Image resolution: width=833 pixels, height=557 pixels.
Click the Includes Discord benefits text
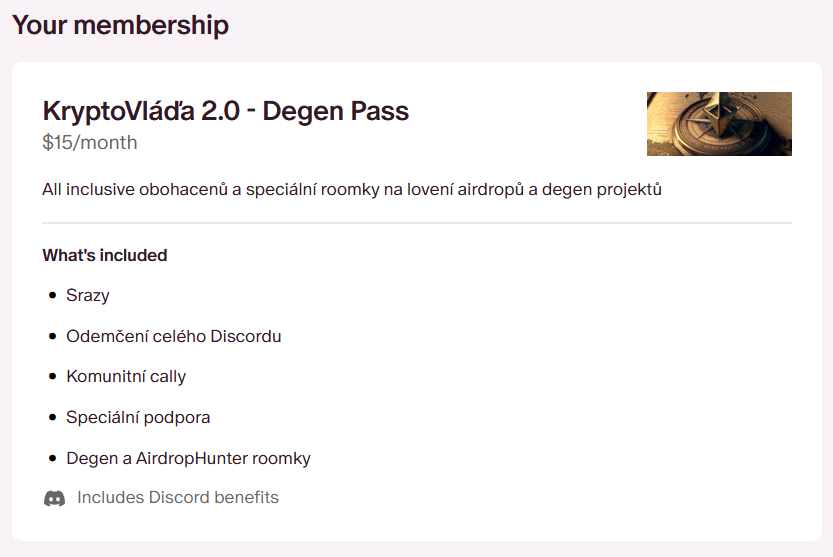[178, 498]
